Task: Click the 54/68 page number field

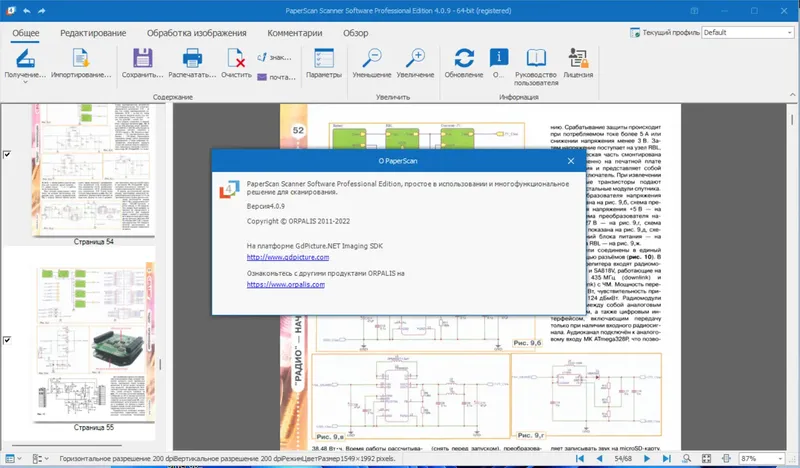Action: point(623,458)
